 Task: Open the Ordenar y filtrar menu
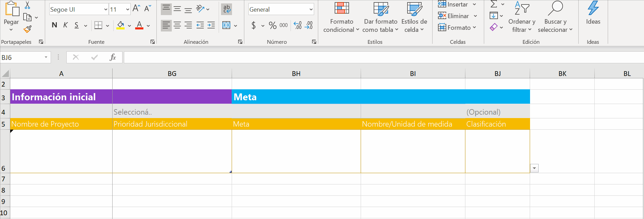coord(521,17)
